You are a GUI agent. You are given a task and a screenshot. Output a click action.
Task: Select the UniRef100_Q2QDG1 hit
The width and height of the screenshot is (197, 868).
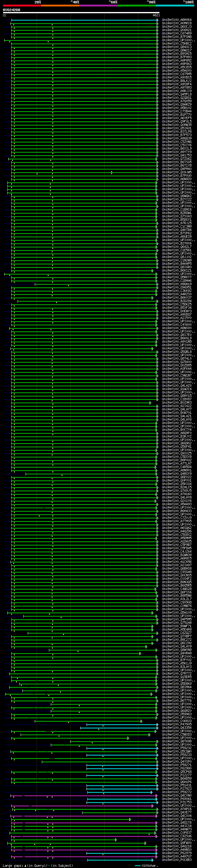(x=177, y=98)
